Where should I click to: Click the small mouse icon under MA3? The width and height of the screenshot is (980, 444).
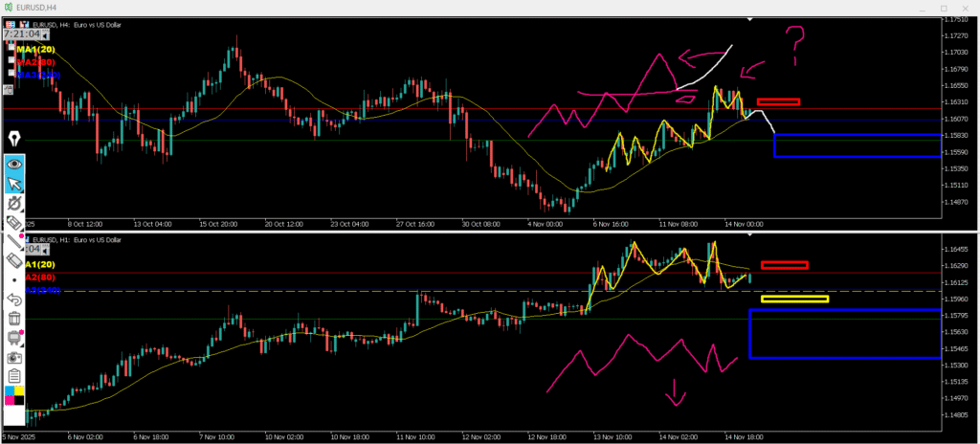pos(8,89)
